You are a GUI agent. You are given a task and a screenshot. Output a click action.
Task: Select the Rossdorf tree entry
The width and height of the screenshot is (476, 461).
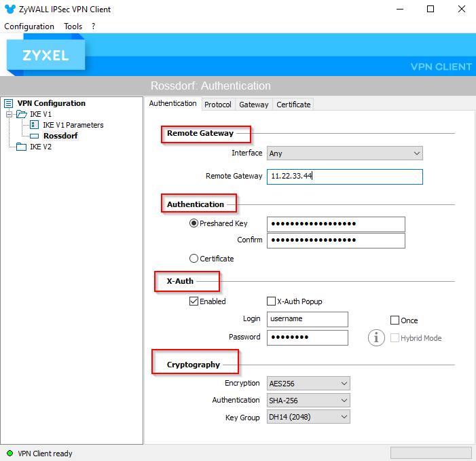pyautogui.click(x=60, y=136)
